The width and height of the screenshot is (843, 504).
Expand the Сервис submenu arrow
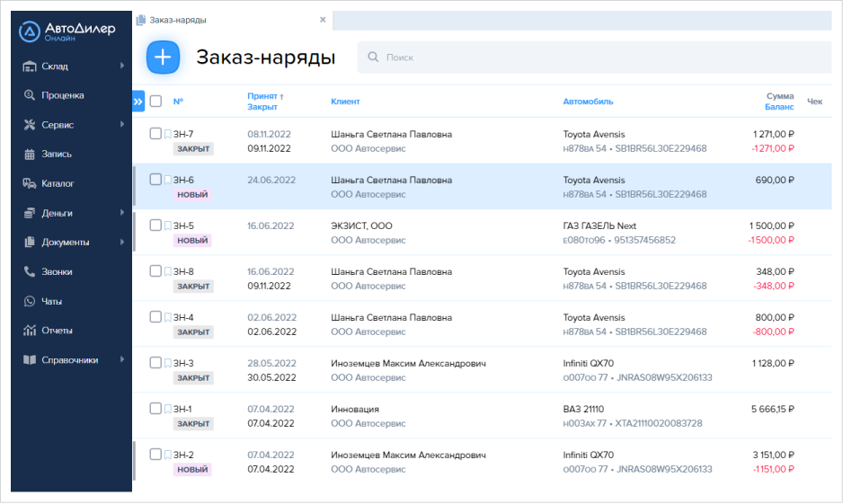pos(122,124)
